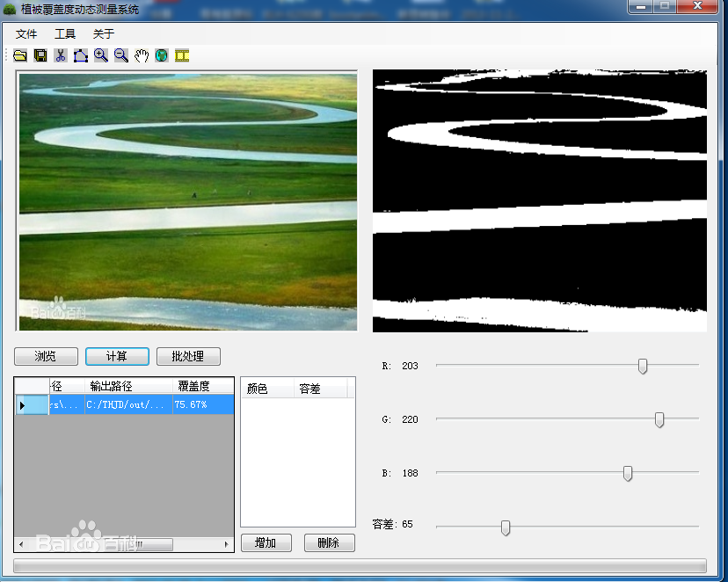Activate the zoom in magnifier
This screenshot has width=728, height=582.
(101, 55)
